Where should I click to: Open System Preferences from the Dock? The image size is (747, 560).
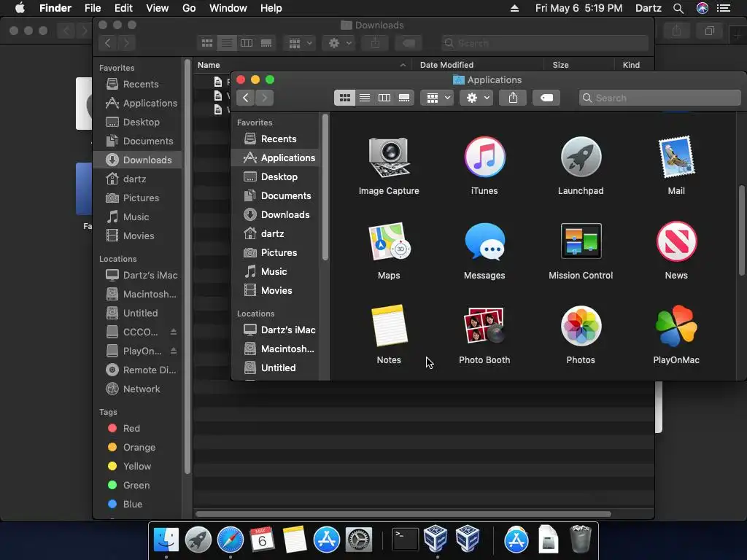(358, 540)
